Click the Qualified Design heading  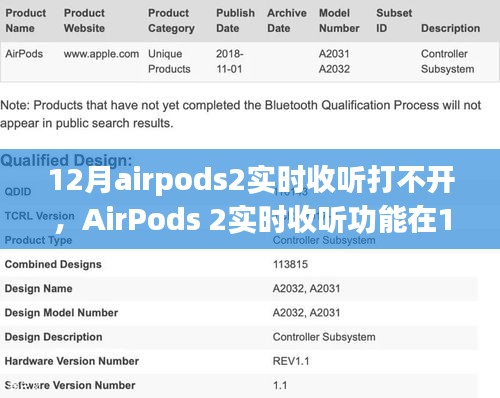(x=66, y=160)
